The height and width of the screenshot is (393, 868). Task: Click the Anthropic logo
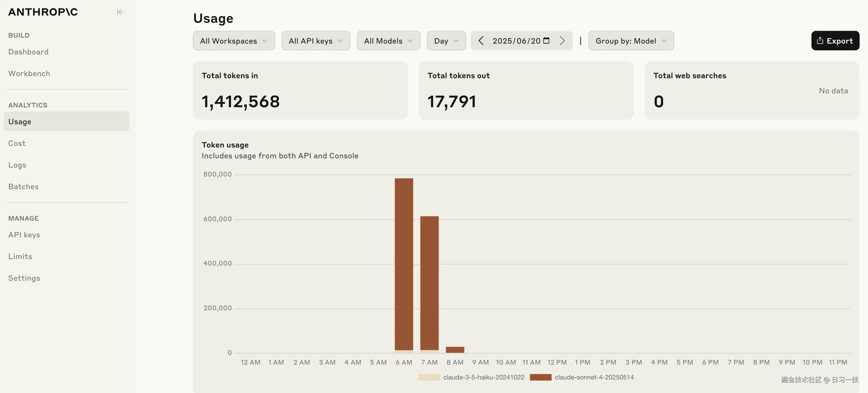coord(43,12)
